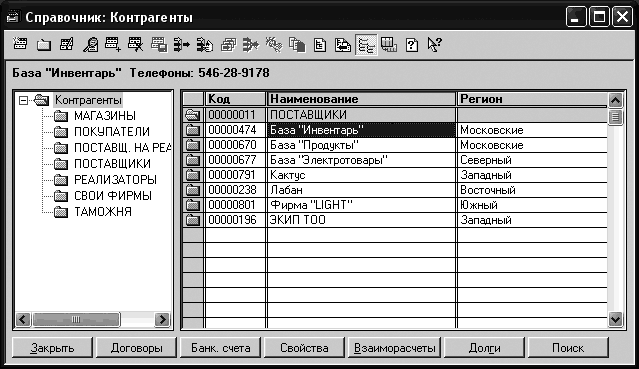Click the grayed History window toolbar icon
The width and height of the screenshot is (639, 369).
click(159, 44)
